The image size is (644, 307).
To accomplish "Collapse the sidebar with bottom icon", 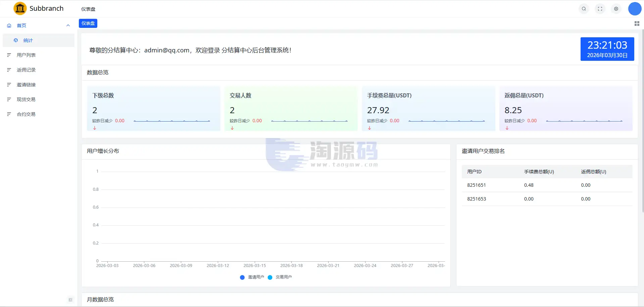I will (x=70, y=300).
